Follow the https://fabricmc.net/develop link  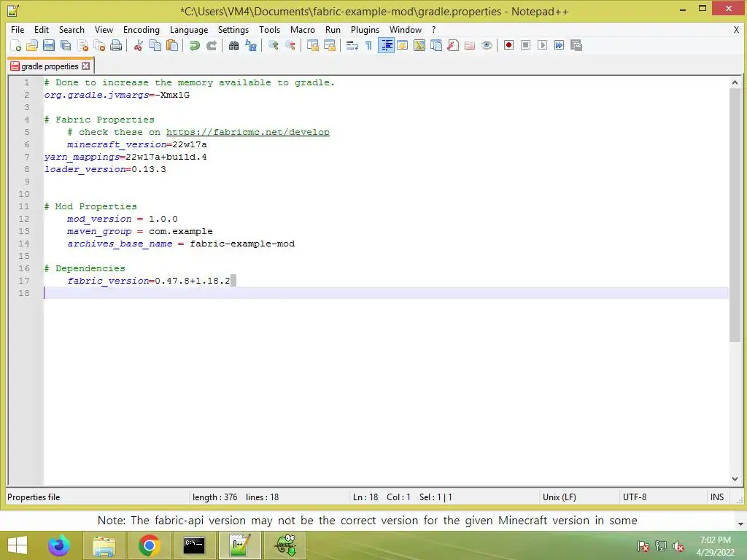point(248,132)
